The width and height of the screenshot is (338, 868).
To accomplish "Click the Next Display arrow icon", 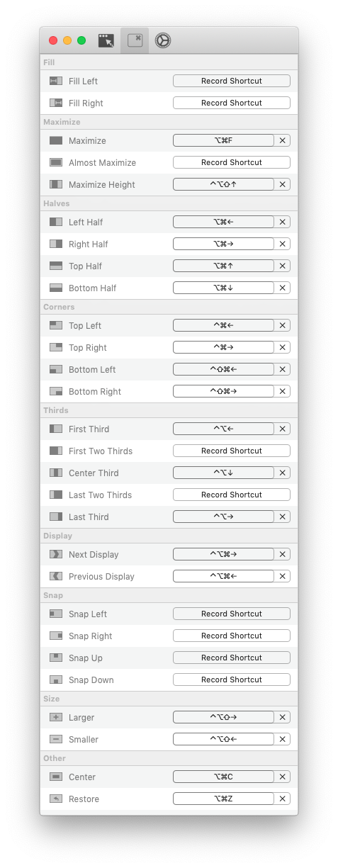I will click(56, 554).
